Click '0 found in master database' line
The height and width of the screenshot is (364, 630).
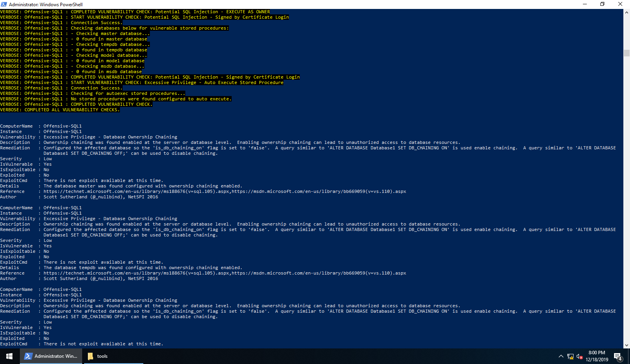(x=74, y=39)
